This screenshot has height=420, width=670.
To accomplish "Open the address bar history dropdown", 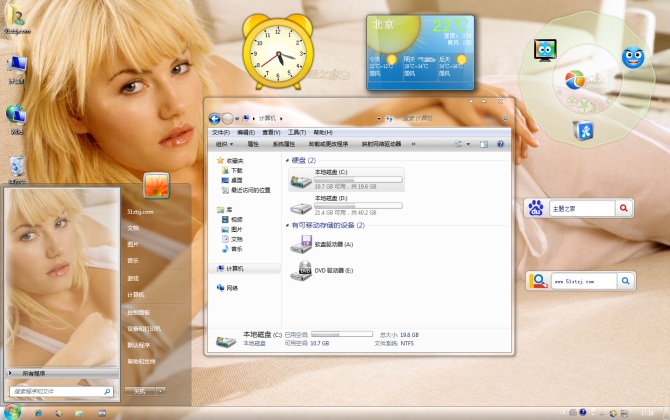I will [379, 119].
